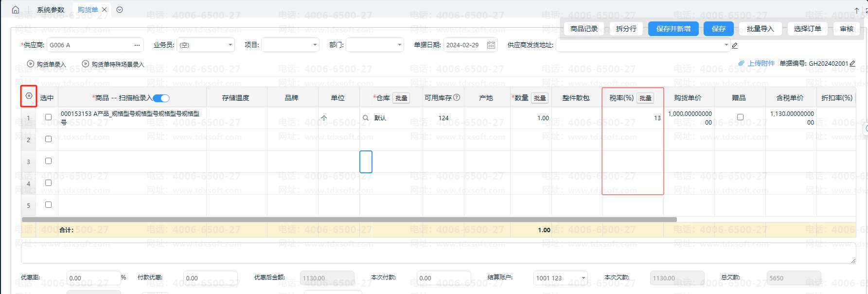Check the 选中 box in row 4

pyautogui.click(x=48, y=183)
